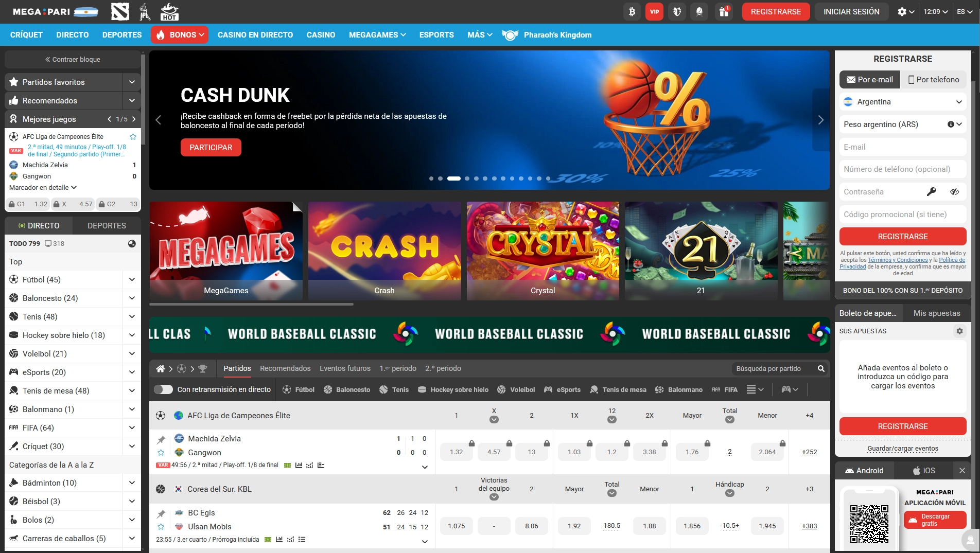Screen dimensions: 980x553
Task: Open bet slip settings gear icon
Action: [x=959, y=331]
